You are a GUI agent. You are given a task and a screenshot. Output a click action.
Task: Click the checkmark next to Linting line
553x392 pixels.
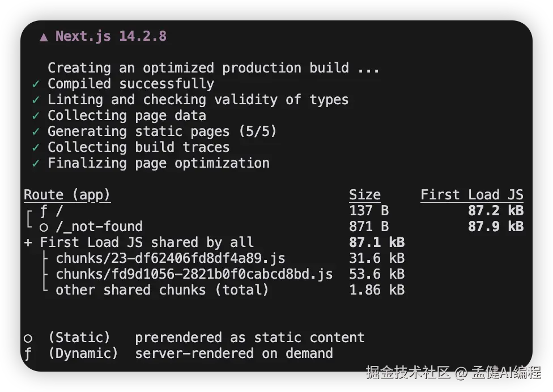pyautogui.click(x=36, y=100)
